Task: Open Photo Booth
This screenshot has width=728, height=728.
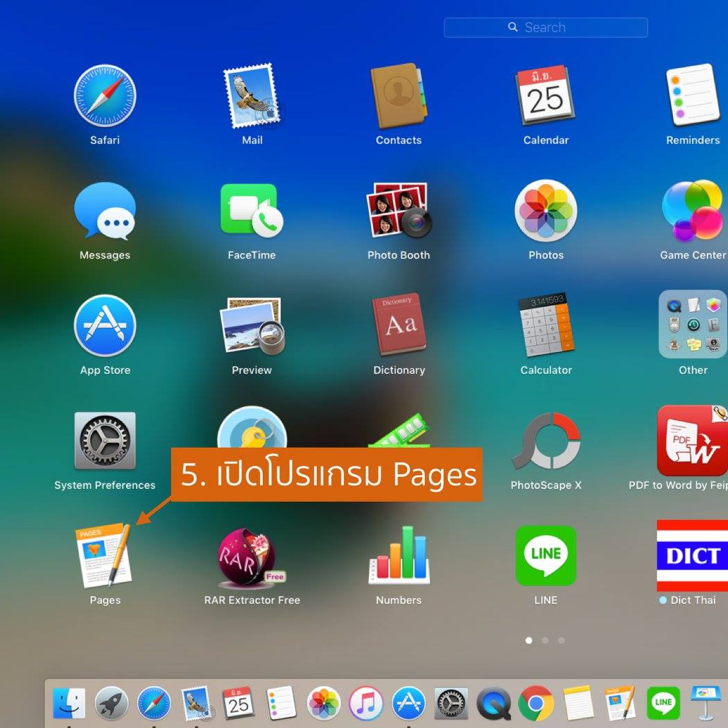Action: pyautogui.click(x=399, y=210)
